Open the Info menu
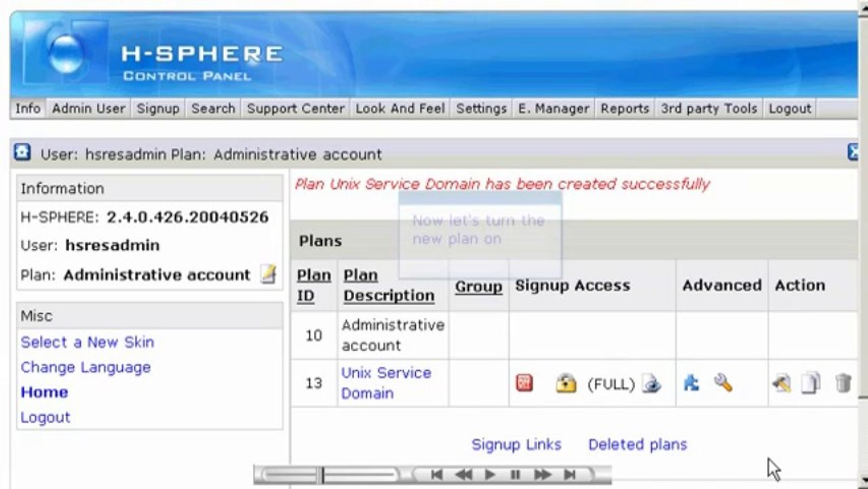Image resolution: width=868 pixels, height=489 pixels. [x=28, y=109]
